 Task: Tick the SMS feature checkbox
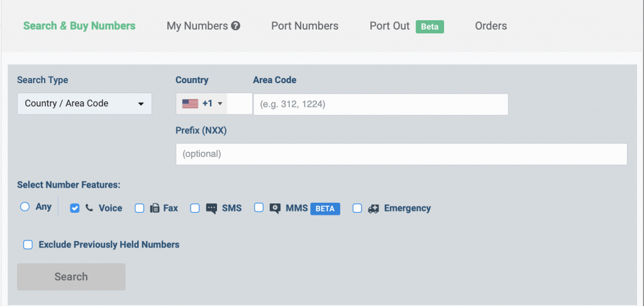pos(195,208)
